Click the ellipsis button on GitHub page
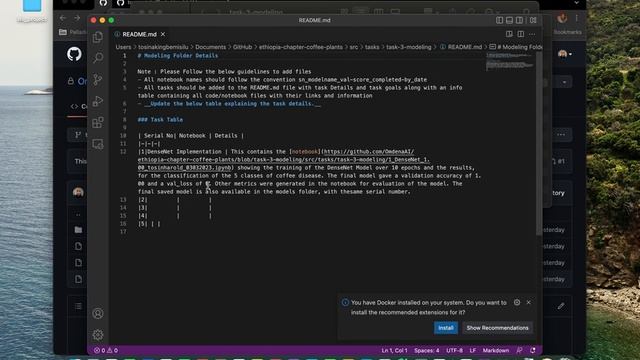 point(561,135)
